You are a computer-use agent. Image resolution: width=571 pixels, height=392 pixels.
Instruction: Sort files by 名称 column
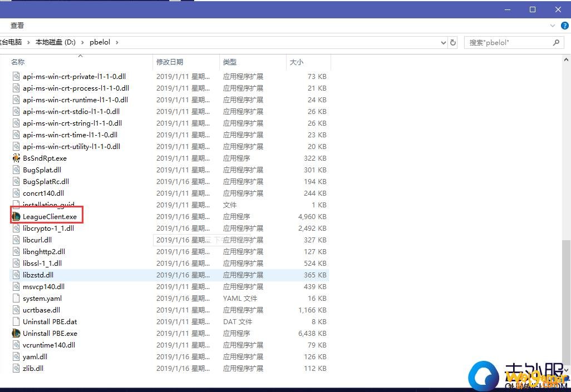click(80, 62)
